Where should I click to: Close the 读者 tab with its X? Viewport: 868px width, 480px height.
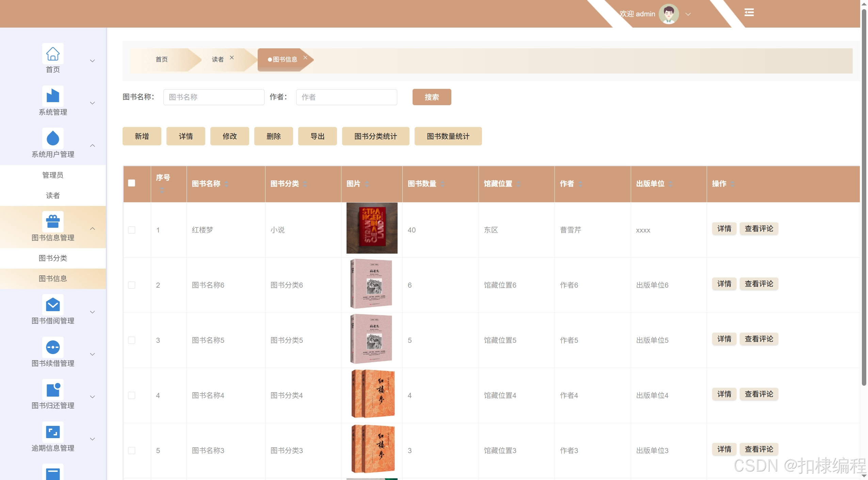(x=232, y=58)
